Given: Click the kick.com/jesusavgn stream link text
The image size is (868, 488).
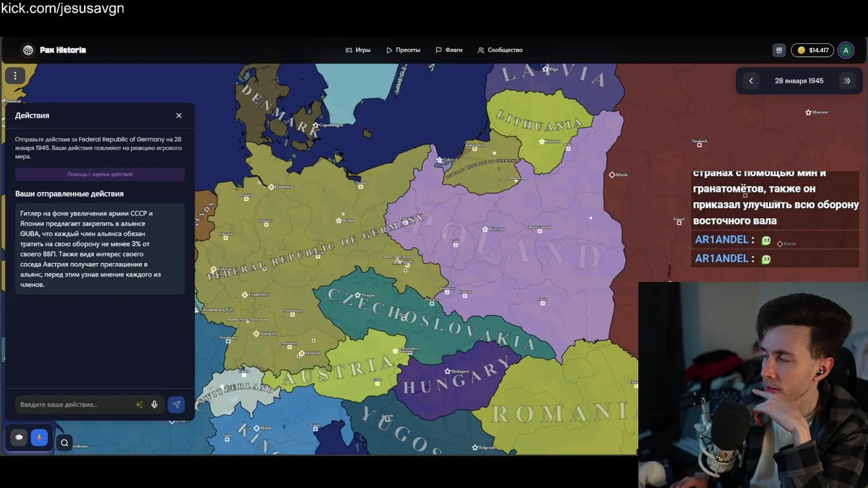Looking at the screenshot, I should pos(62,9).
